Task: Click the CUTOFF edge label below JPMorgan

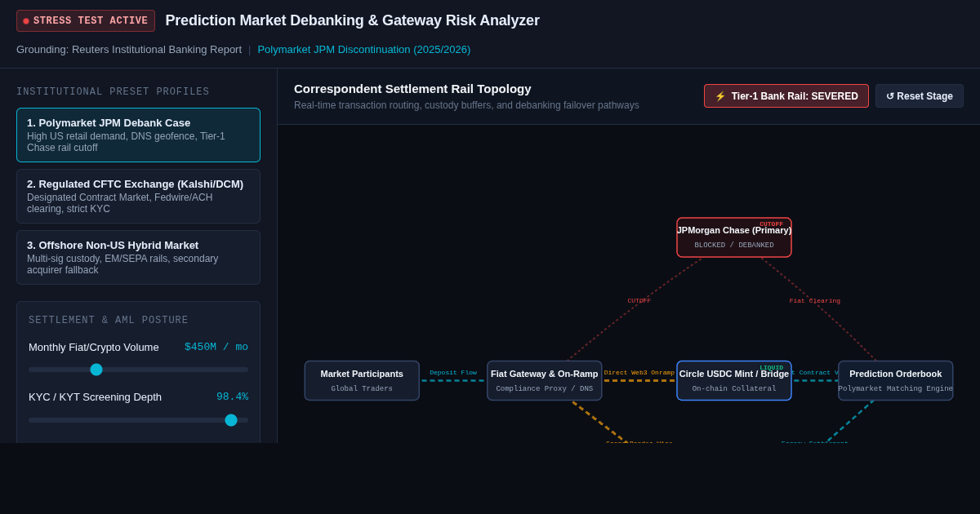Action: pyautogui.click(x=639, y=301)
